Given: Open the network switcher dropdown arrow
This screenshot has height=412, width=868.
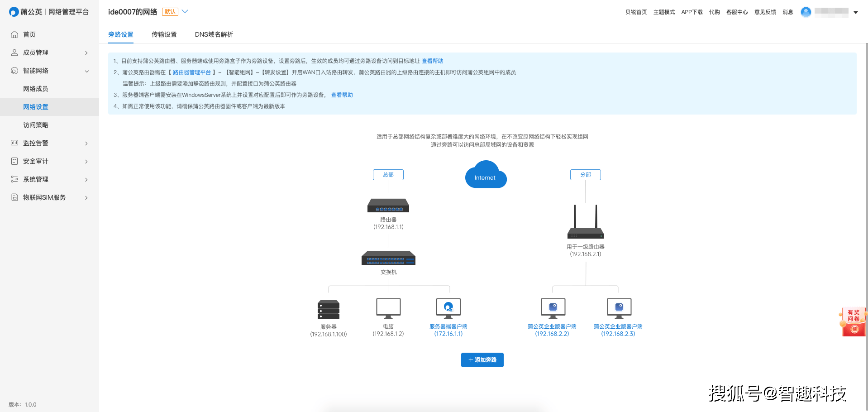Looking at the screenshot, I should click(x=185, y=12).
